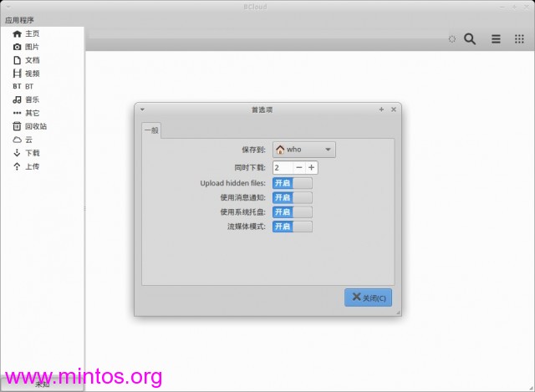Select the 一般 general tab
This screenshot has width=535, height=392.
point(151,130)
